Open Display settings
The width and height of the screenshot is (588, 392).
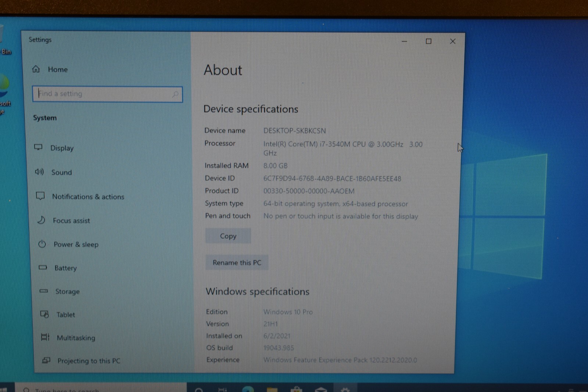pos(54,148)
